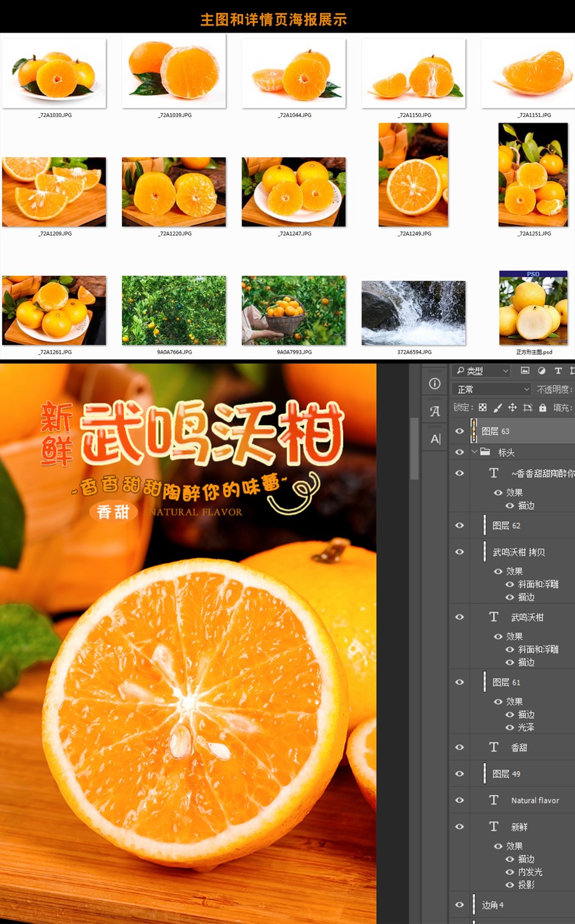
Task: Lock image pixels brush icon
Action: point(498,407)
